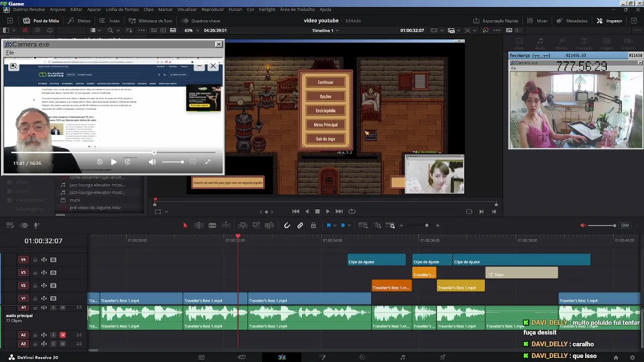Jump to first frame in viewer transport
644x362 pixels.
point(296,212)
